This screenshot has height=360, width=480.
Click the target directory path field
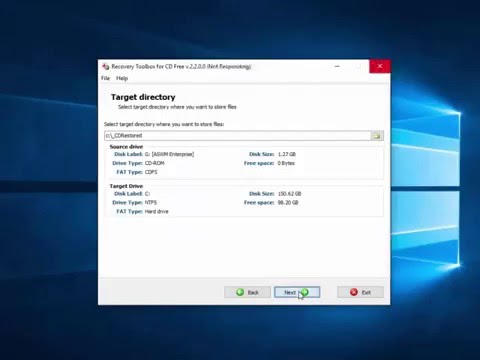pyautogui.click(x=237, y=136)
